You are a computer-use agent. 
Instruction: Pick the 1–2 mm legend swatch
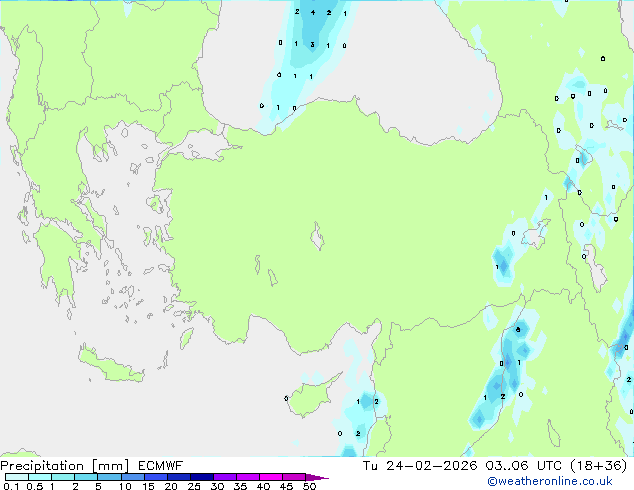[63, 477]
